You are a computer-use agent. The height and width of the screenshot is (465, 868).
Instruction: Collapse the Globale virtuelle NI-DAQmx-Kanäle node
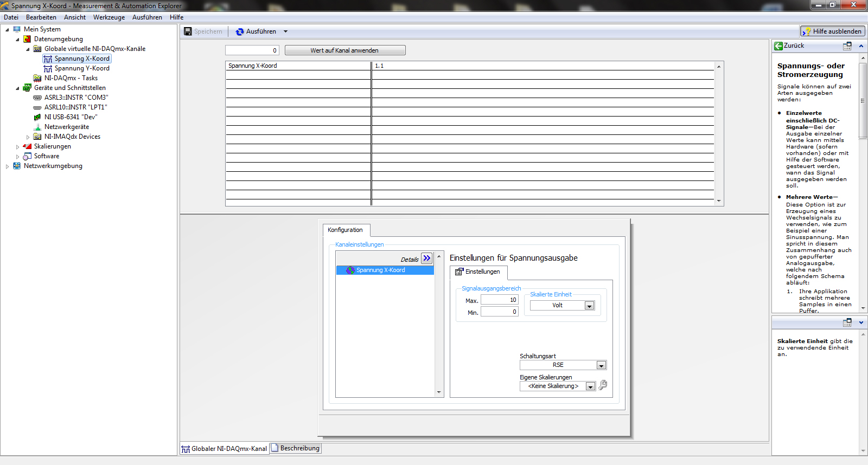pos(28,49)
